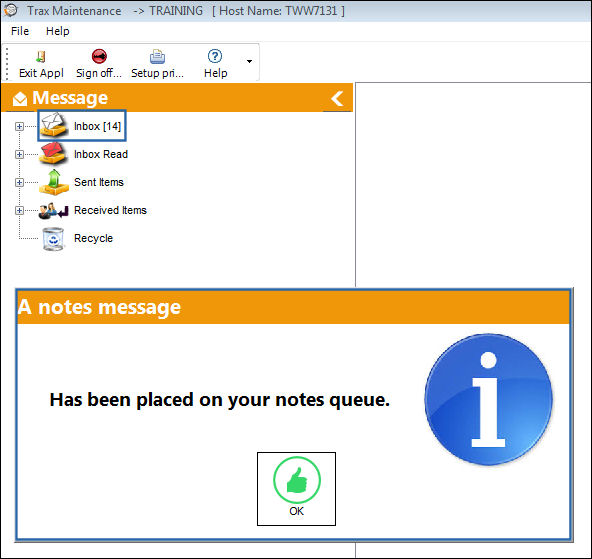Expand the Sent Items tree node
The width and height of the screenshot is (592, 559).
[19, 182]
